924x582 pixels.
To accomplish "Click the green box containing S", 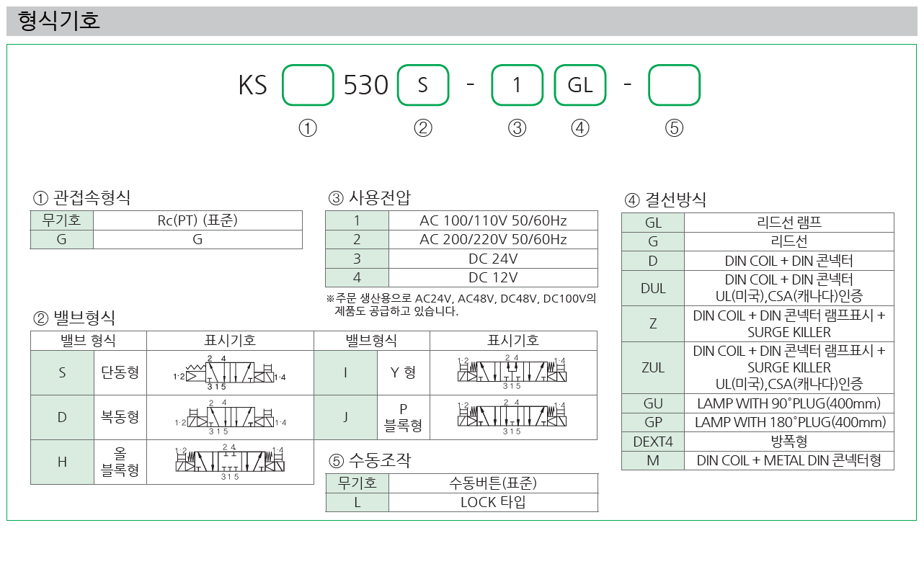I will tap(423, 85).
